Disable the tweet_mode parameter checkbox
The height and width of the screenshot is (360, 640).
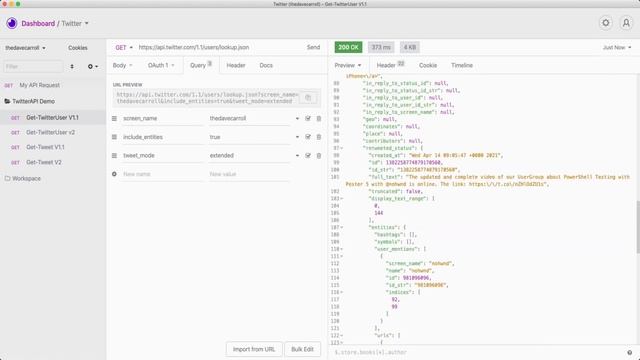pos(308,156)
